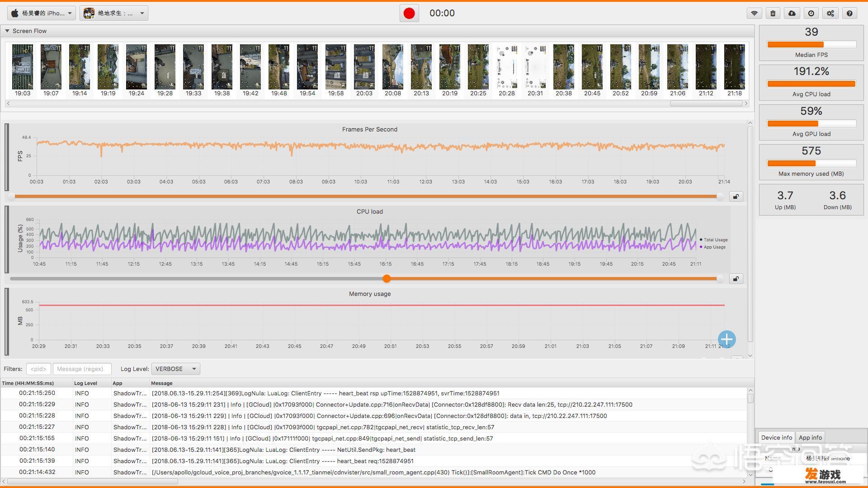Screen dimensions: 868x488
Task: Click the Frames Per Second chart title
Action: click(370, 129)
